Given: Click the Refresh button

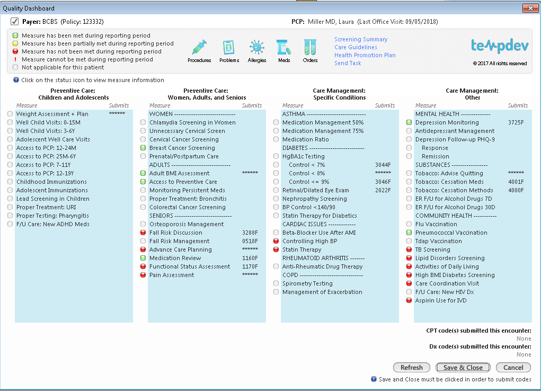Looking at the screenshot, I should [411, 367].
